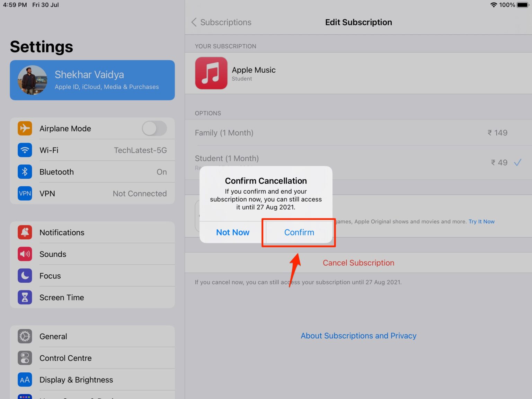Select the Student (1 Month) plan option
532x399 pixels.
[x=358, y=162]
